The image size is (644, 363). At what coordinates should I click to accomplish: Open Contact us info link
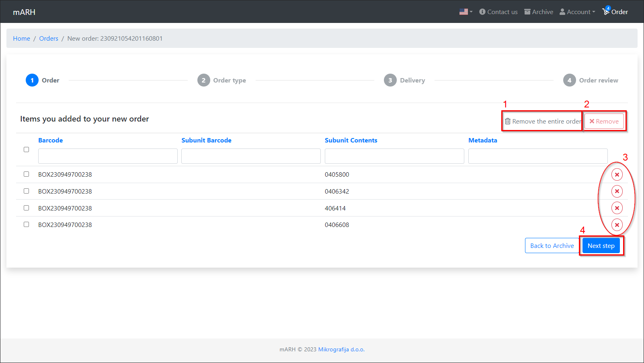(x=498, y=12)
